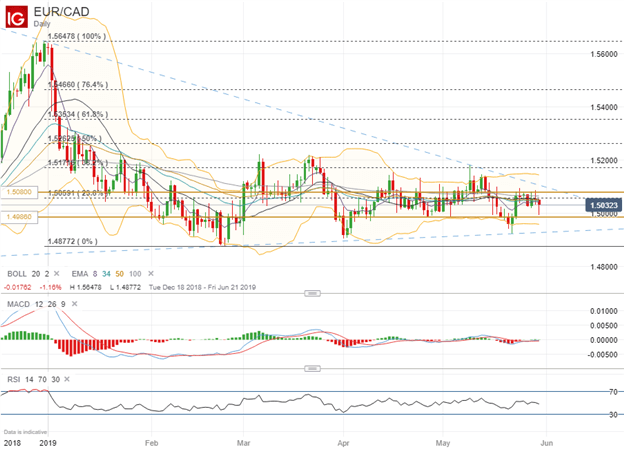Click the 1.52000 price axis label

(604, 160)
